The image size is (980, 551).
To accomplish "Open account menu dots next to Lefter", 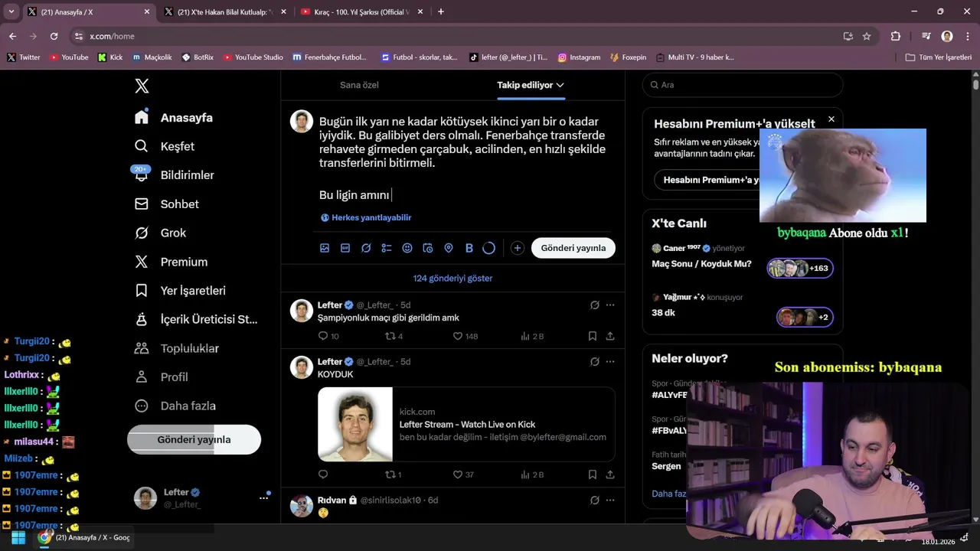I will (264, 497).
